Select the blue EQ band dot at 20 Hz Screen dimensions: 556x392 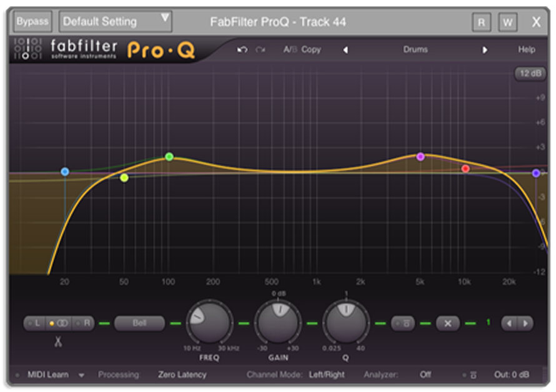(x=65, y=172)
